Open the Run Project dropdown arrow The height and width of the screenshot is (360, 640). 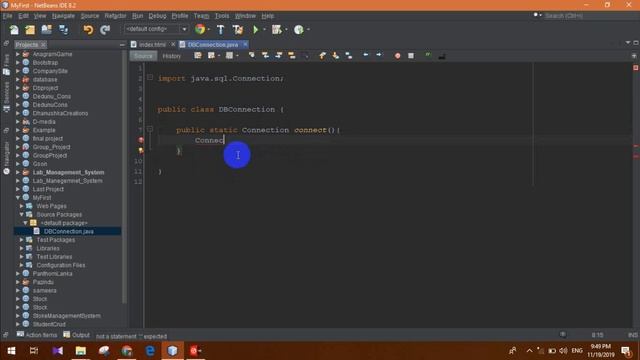[x=264, y=29]
